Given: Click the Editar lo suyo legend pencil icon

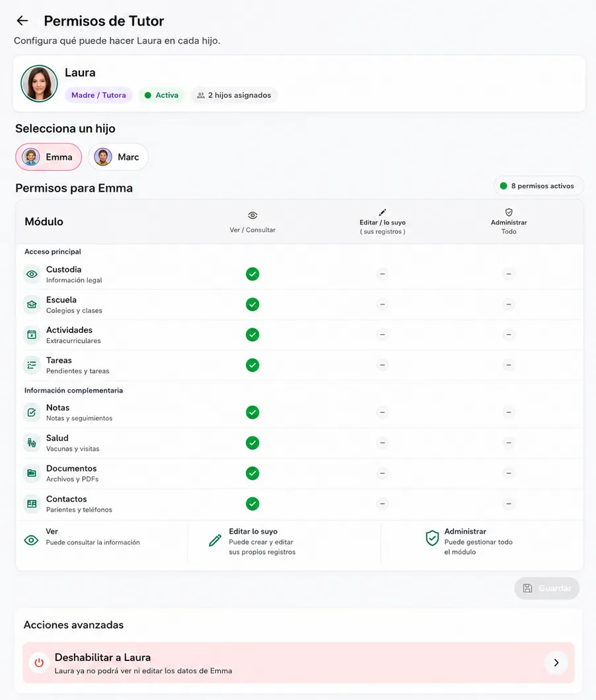Looking at the screenshot, I should coord(215,541).
